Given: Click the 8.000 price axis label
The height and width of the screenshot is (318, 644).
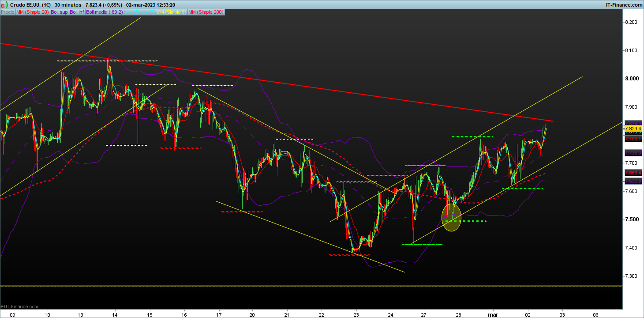Looking at the screenshot, I should pos(633,79).
